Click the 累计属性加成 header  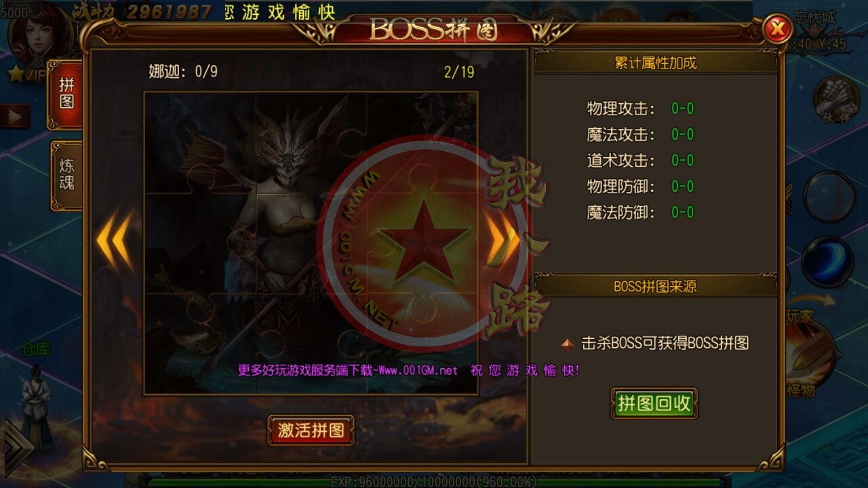point(655,63)
